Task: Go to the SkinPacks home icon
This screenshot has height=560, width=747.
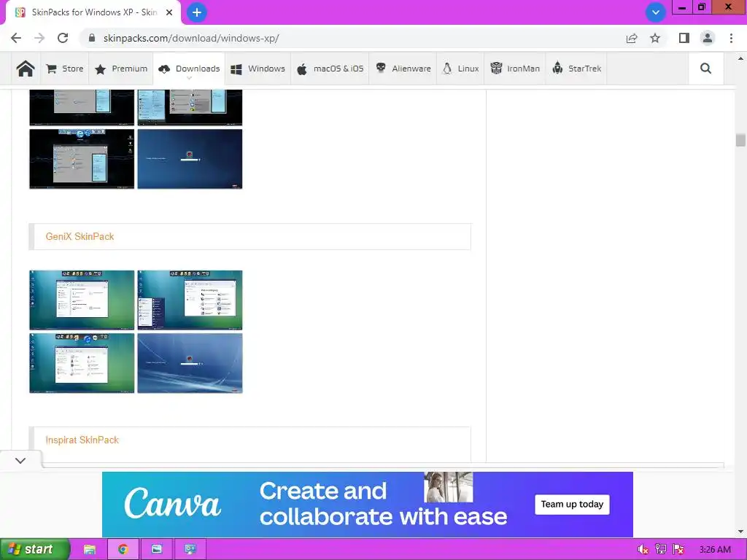Action: [26, 69]
